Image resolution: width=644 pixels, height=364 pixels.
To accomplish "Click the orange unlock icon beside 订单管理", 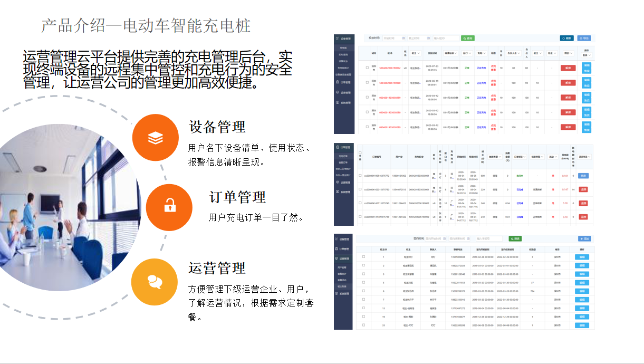I will pos(169,207).
